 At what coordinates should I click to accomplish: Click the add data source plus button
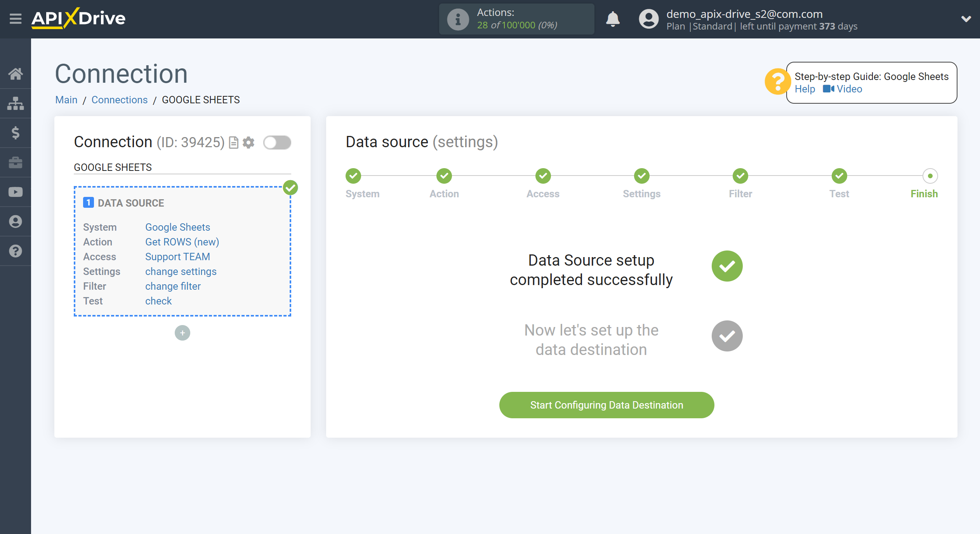182,331
